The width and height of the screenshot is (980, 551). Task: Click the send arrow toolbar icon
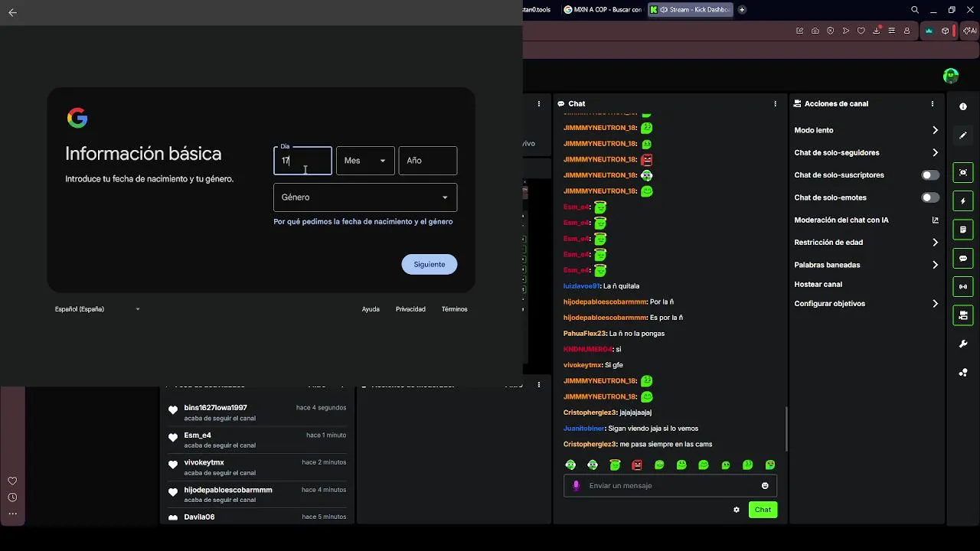click(846, 31)
